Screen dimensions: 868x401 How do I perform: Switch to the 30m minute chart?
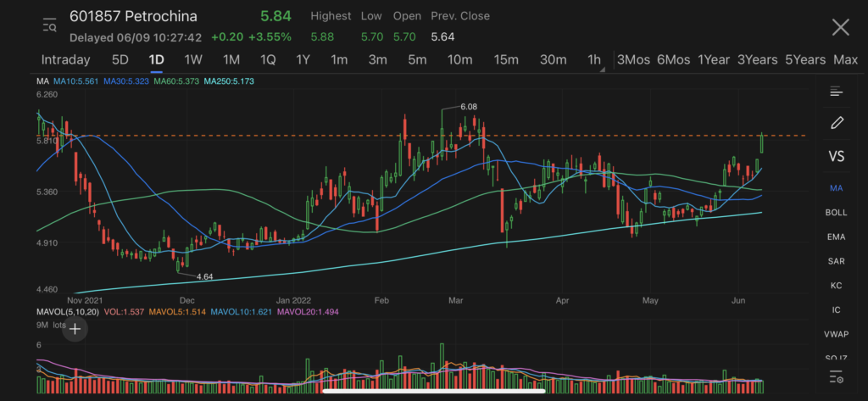tap(553, 60)
